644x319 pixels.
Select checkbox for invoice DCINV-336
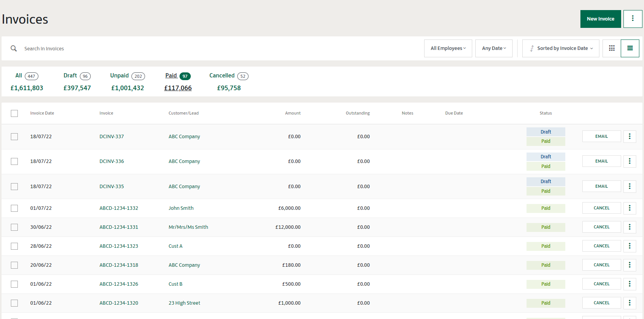(14, 161)
